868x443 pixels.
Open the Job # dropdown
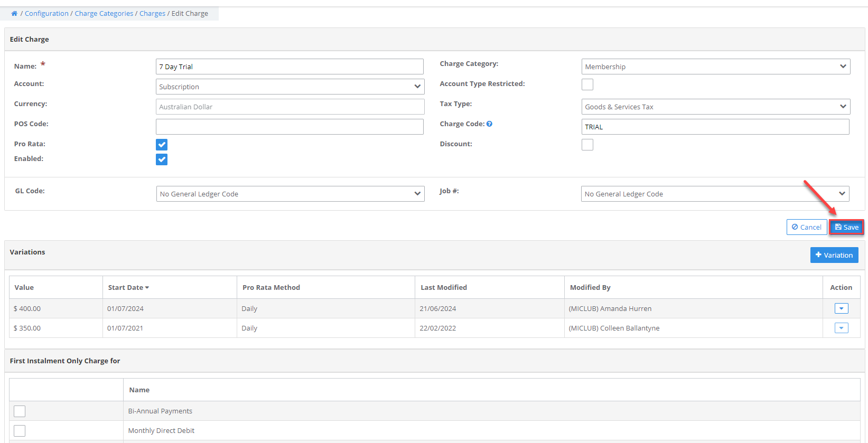point(715,194)
